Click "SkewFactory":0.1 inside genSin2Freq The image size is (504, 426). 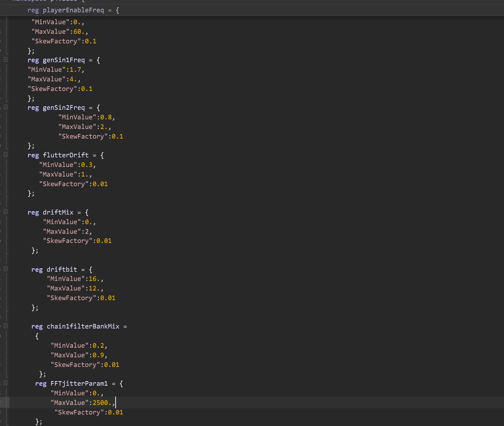click(x=91, y=136)
